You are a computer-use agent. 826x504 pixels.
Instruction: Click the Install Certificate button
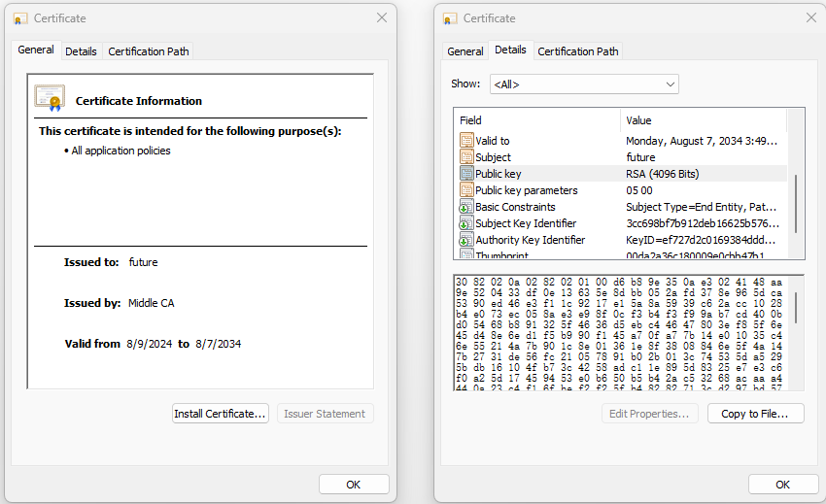[x=220, y=414]
